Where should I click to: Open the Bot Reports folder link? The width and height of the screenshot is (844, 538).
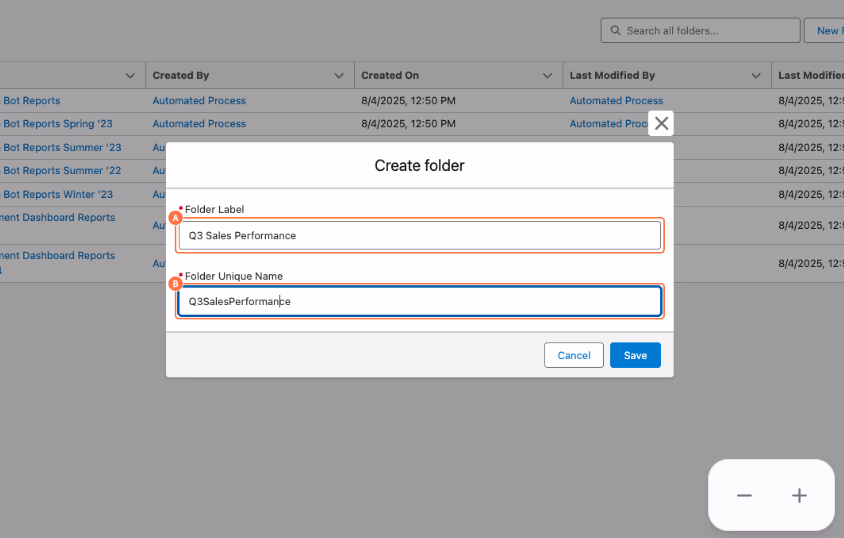31,101
